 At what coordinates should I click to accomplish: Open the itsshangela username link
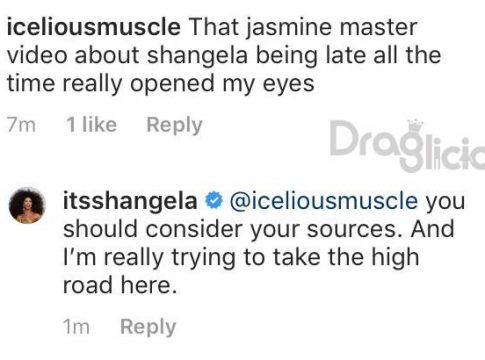point(130,201)
